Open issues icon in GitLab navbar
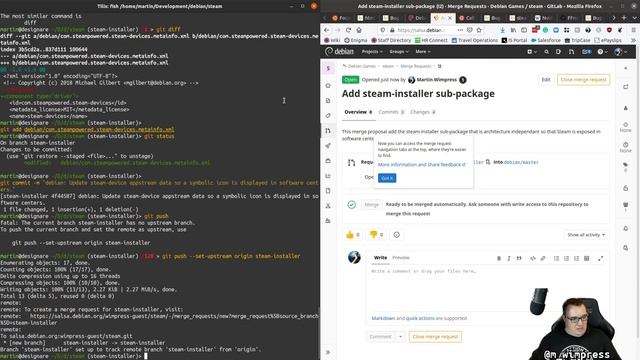 click(559, 52)
